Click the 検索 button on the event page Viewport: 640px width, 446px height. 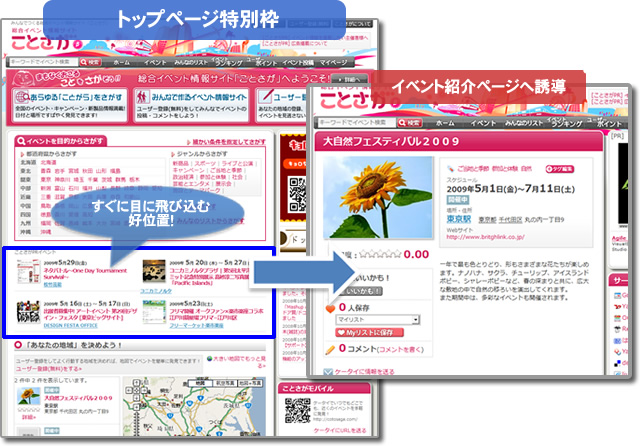[409, 122]
